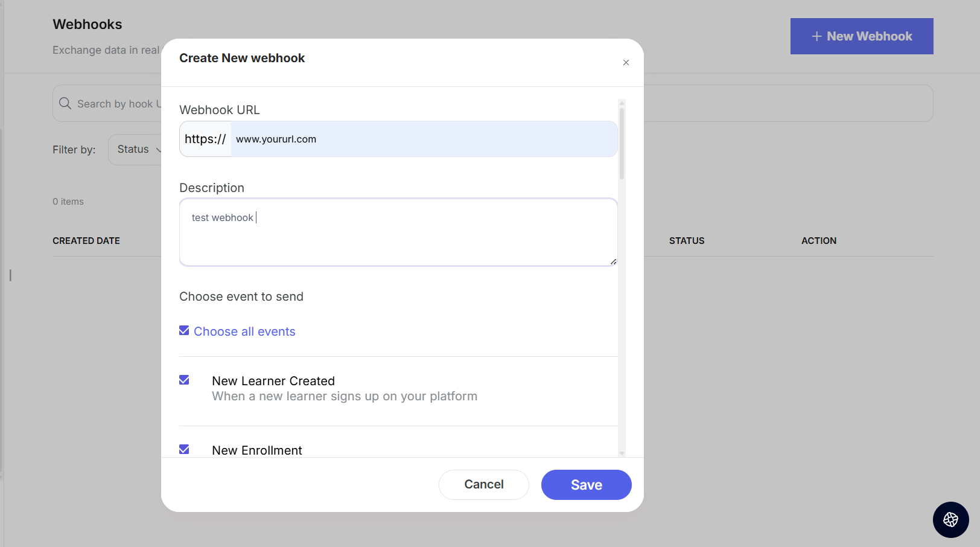Open the help widget icon
The width and height of the screenshot is (980, 547).
(x=950, y=519)
